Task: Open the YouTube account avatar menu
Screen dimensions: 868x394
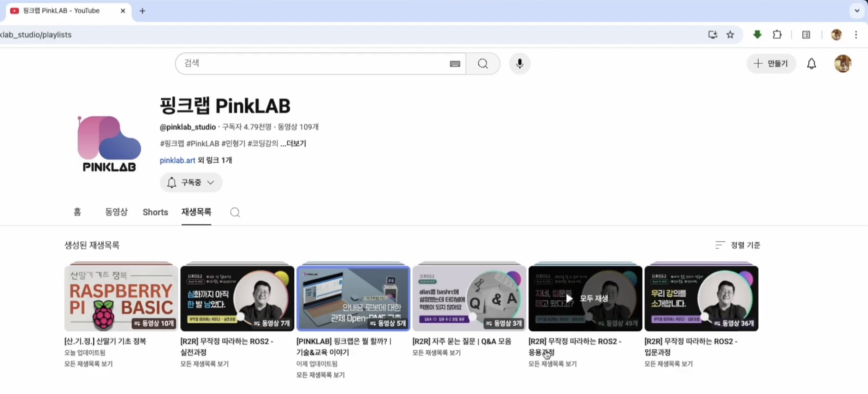Action: (x=843, y=64)
